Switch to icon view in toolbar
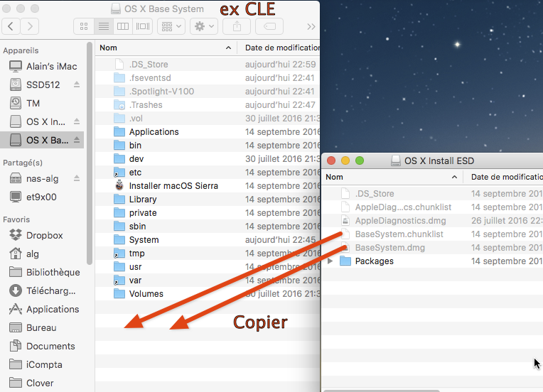This screenshot has height=392, width=543. (84, 26)
